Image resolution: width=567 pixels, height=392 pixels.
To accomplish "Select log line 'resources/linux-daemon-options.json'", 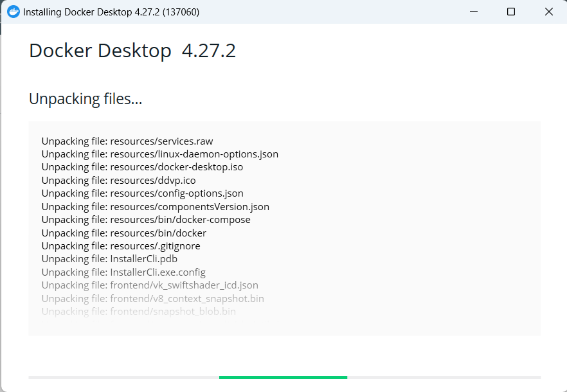I will pyautogui.click(x=160, y=154).
